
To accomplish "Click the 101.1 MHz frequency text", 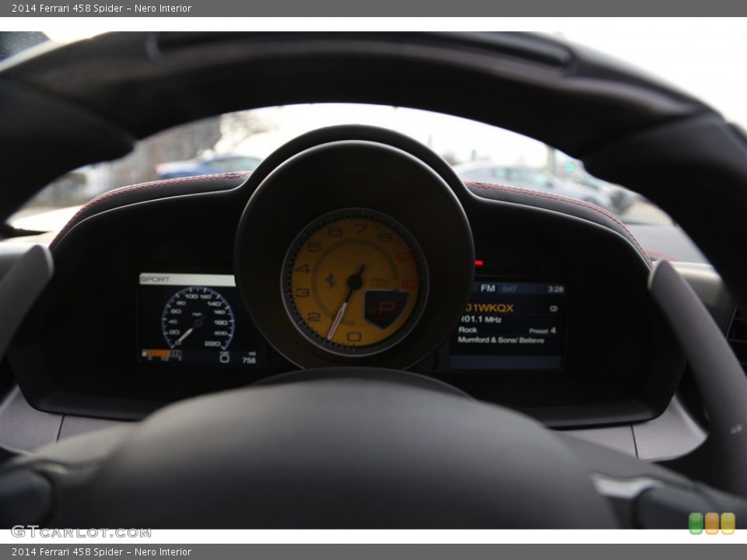I will coord(481,320).
